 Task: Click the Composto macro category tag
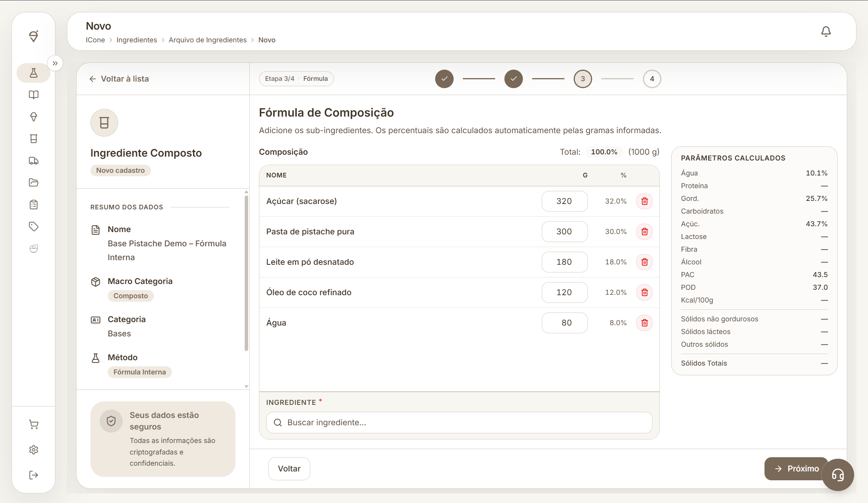coord(130,296)
